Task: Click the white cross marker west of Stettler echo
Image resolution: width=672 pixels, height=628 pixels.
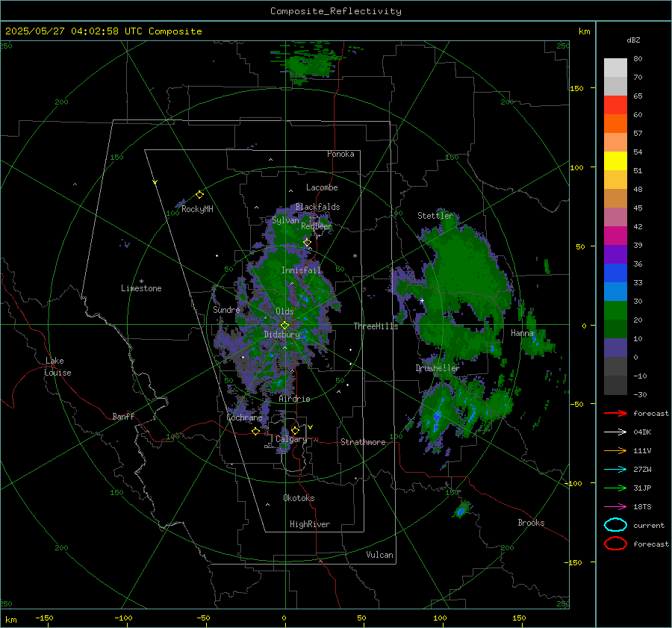Action: tap(422, 300)
